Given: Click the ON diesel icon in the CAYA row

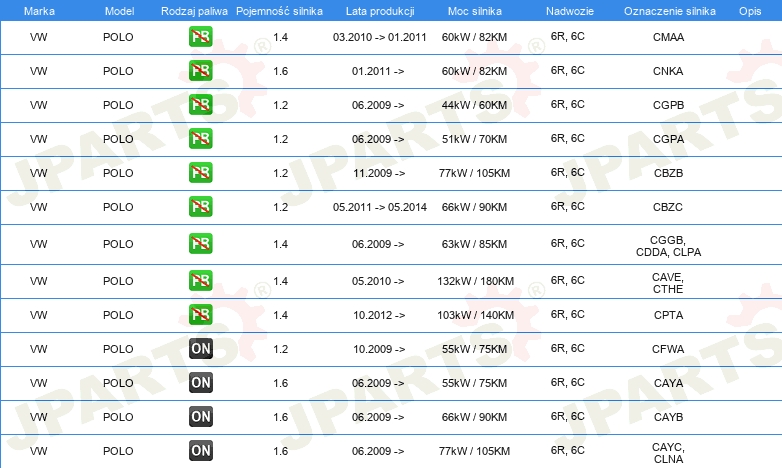Looking at the screenshot, I should [x=200, y=382].
